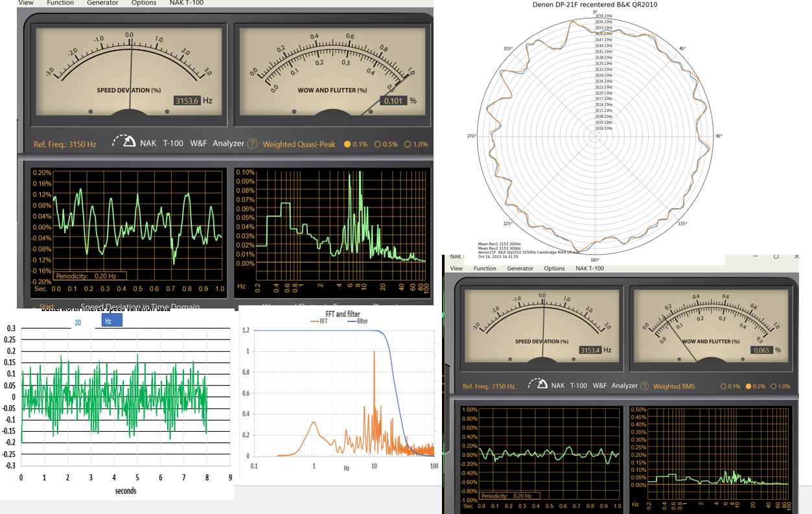Select the 1.0% range in the Weighted RMS analyzer

781,386
